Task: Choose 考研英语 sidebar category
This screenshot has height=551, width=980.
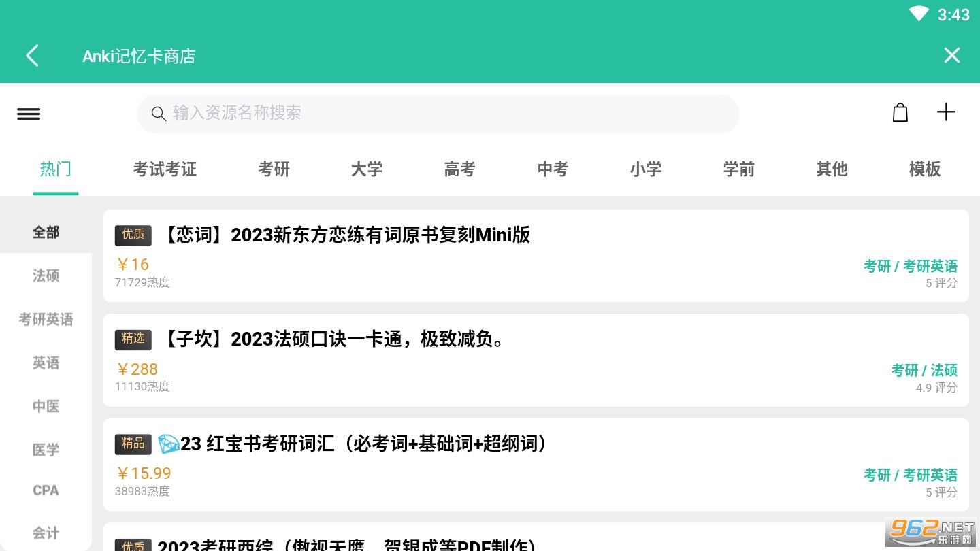Action: (x=46, y=319)
